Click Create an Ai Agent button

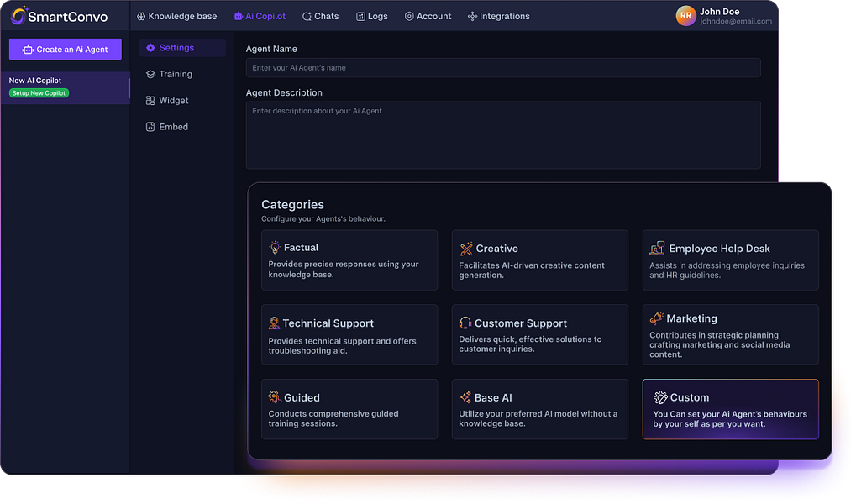pos(66,50)
